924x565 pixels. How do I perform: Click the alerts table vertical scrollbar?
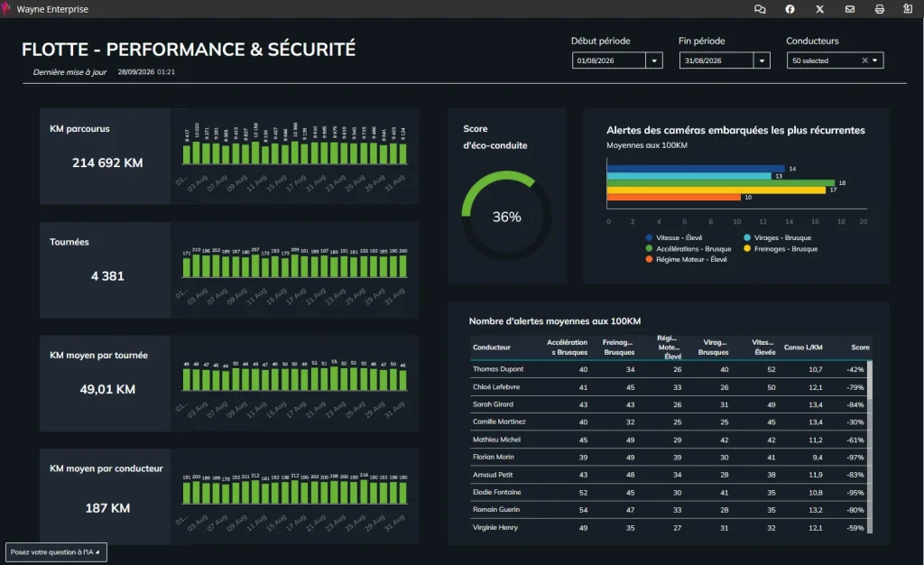[x=869, y=448]
